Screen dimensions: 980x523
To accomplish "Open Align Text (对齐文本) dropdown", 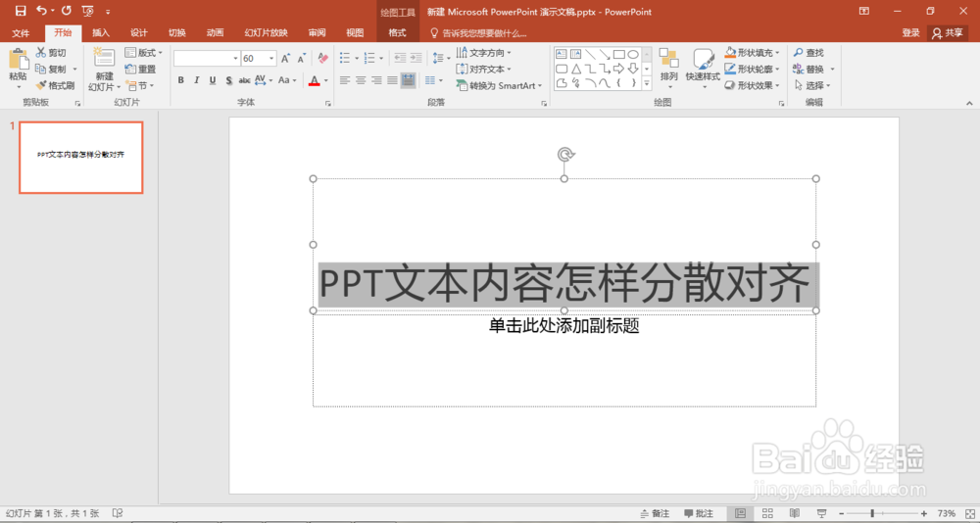I will pyautogui.click(x=484, y=70).
